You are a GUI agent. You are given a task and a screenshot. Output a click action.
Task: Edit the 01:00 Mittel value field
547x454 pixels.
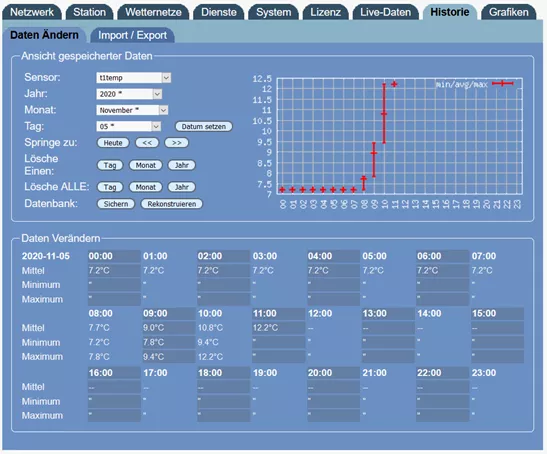pyautogui.click(x=168, y=270)
